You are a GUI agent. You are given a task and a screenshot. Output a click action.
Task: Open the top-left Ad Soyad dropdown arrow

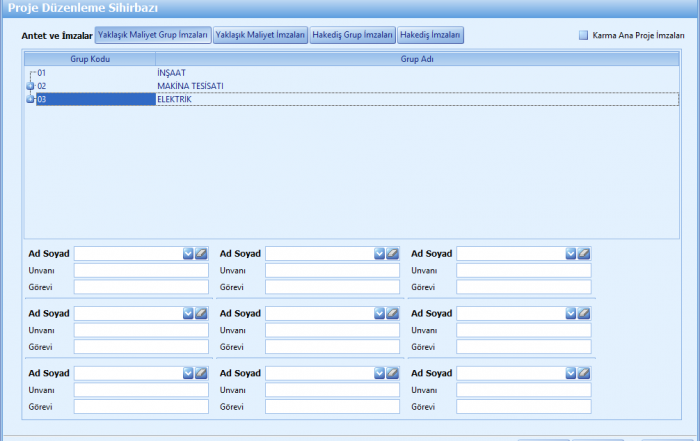click(188, 254)
